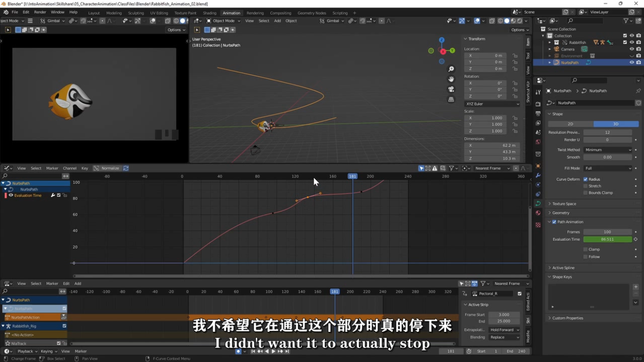Image resolution: width=644 pixels, height=362 pixels.
Task: Toggle camera view icon in viewport
Action: pos(451,89)
